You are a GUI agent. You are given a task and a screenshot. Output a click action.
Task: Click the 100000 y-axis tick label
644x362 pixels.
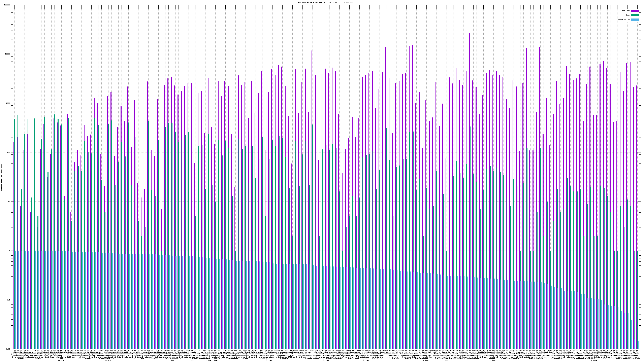tap(7, 5)
